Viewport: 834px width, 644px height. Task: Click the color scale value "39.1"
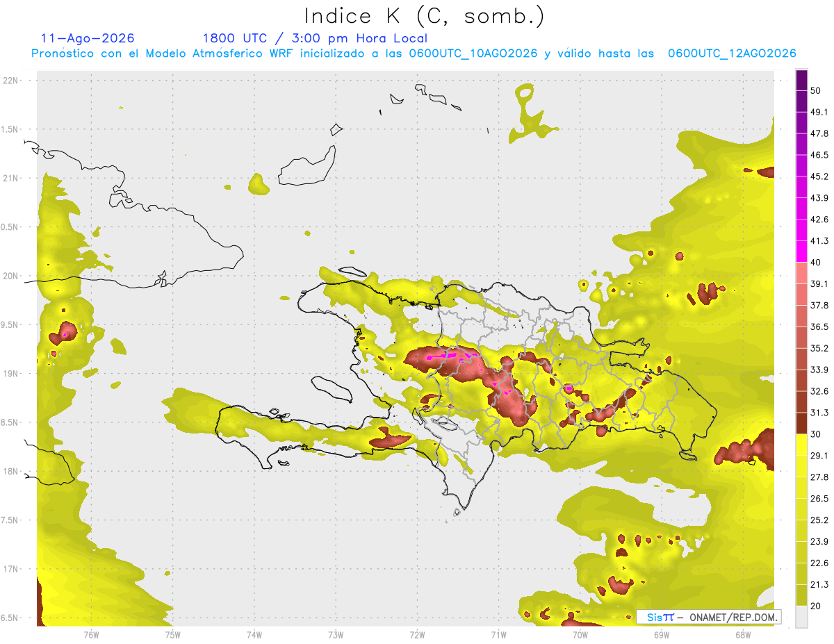[x=819, y=283]
